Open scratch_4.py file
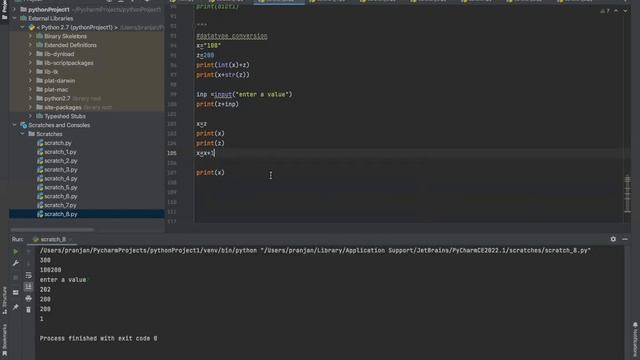The image size is (640, 360). click(60, 179)
